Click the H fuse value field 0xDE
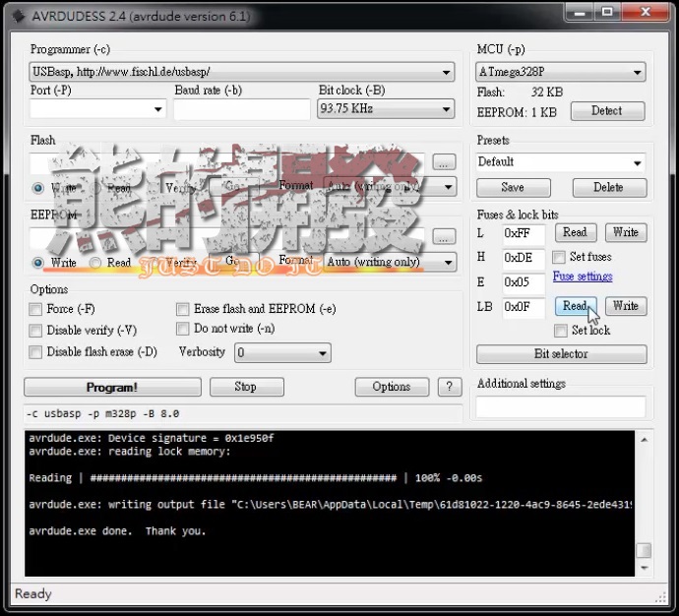 pyautogui.click(x=524, y=258)
